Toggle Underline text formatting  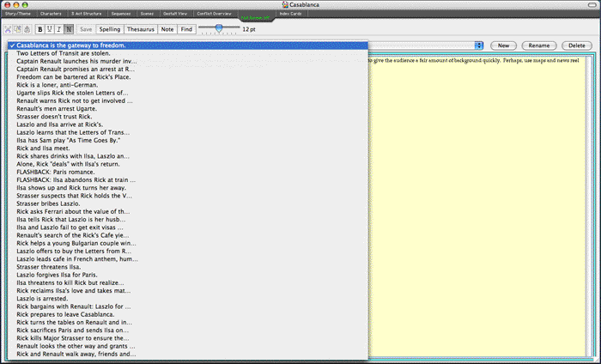pyautogui.click(x=50, y=29)
